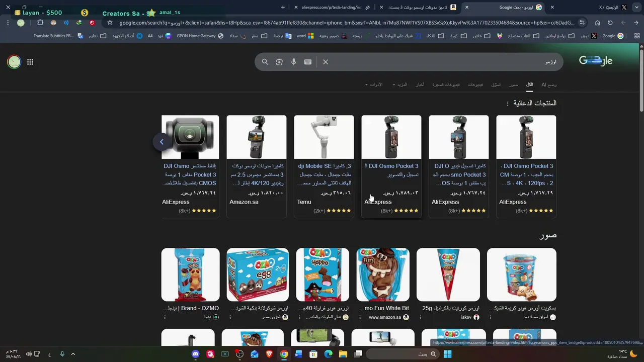Expand the المزيد more dropdown
644x362 pixels.
(x=400, y=84)
